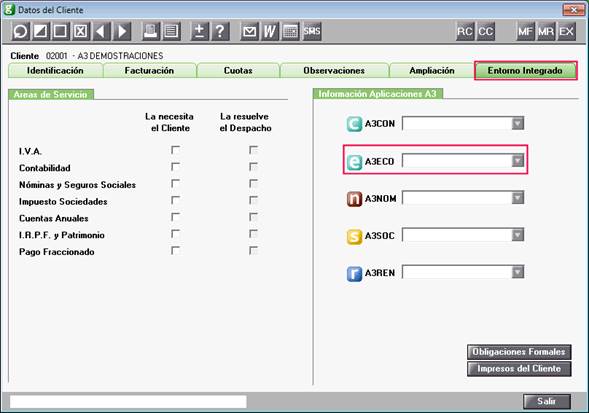589x413 pixels.
Task: Click the A3NOM application icon
Action: click(x=354, y=199)
